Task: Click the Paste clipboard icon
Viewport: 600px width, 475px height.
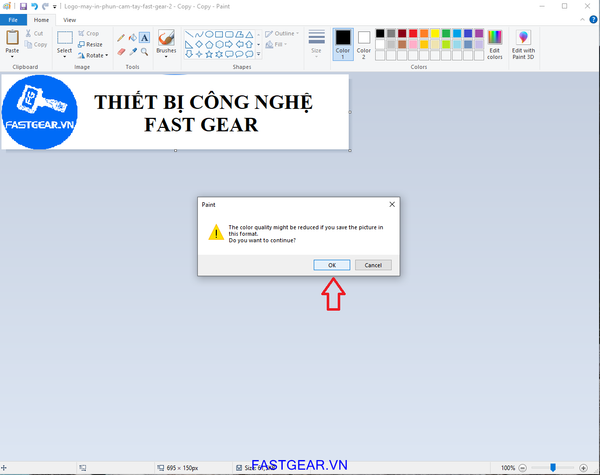Action: point(12,38)
